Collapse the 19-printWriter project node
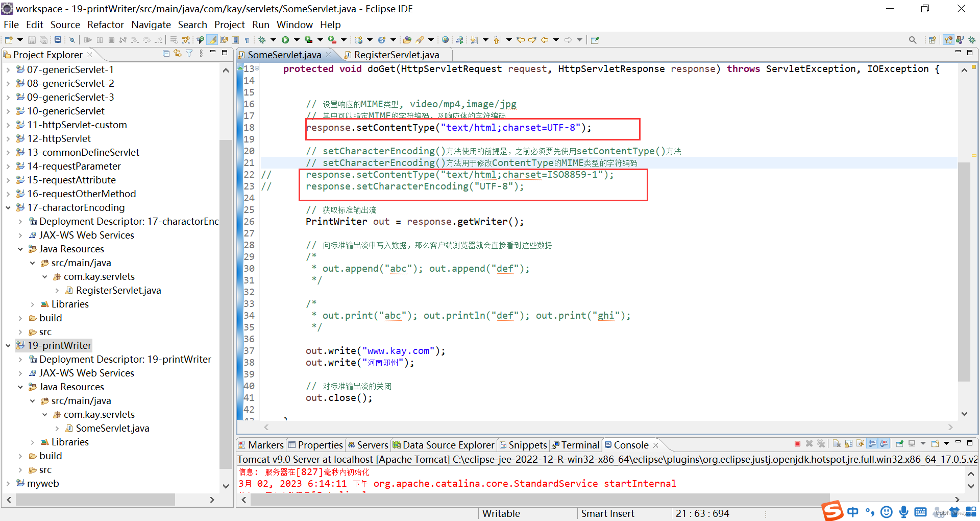The width and height of the screenshot is (980, 521). tap(8, 346)
